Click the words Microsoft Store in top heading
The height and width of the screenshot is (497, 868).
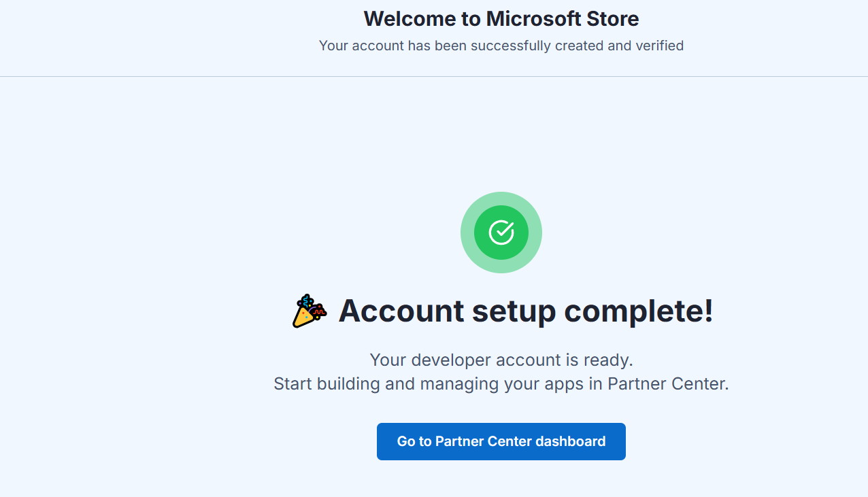pyautogui.click(x=563, y=19)
